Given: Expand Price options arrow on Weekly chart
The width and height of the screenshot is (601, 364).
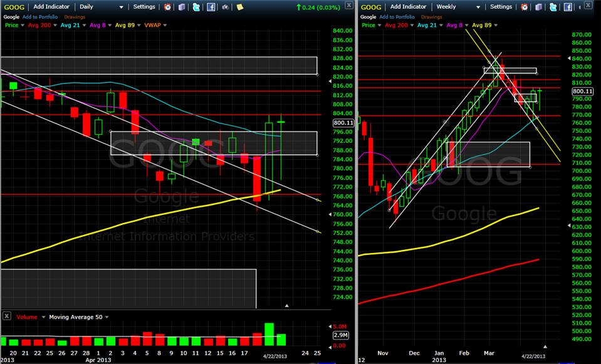Looking at the screenshot, I should pos(379,25).
